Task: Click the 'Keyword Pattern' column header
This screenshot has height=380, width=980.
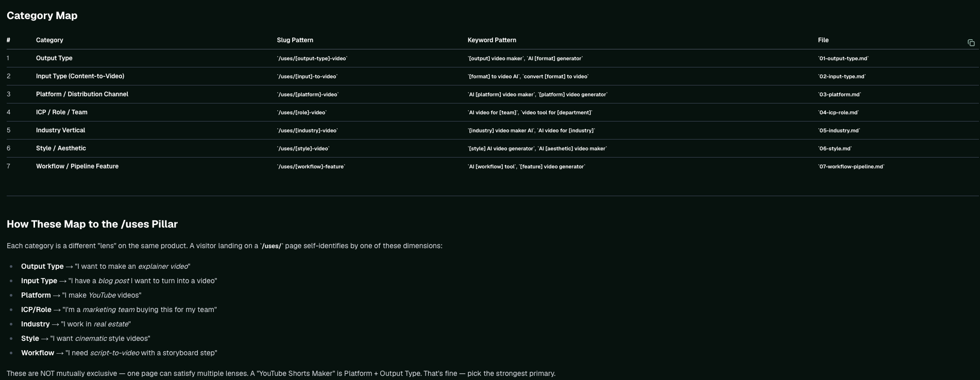Action: click(492, 40)
